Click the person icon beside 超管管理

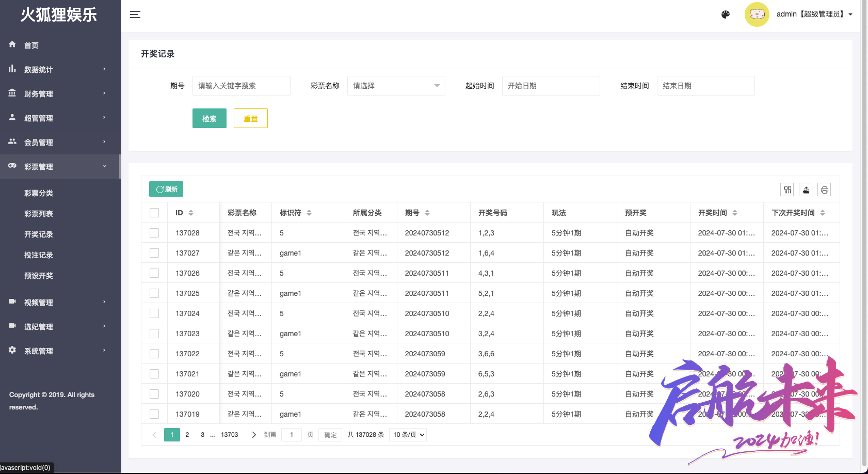tap(12, 117)
